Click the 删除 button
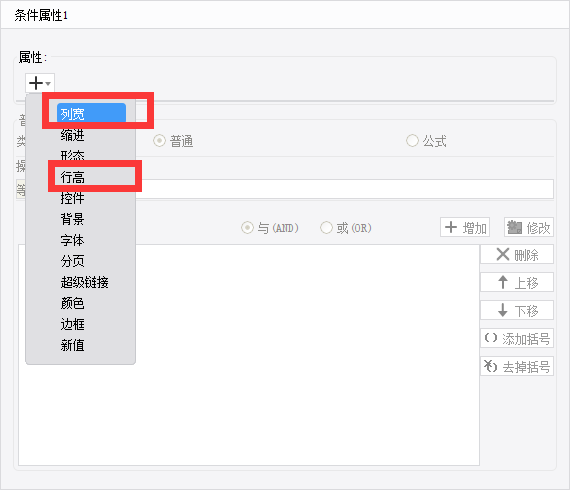570x490 pixels. tap(517, 254)
